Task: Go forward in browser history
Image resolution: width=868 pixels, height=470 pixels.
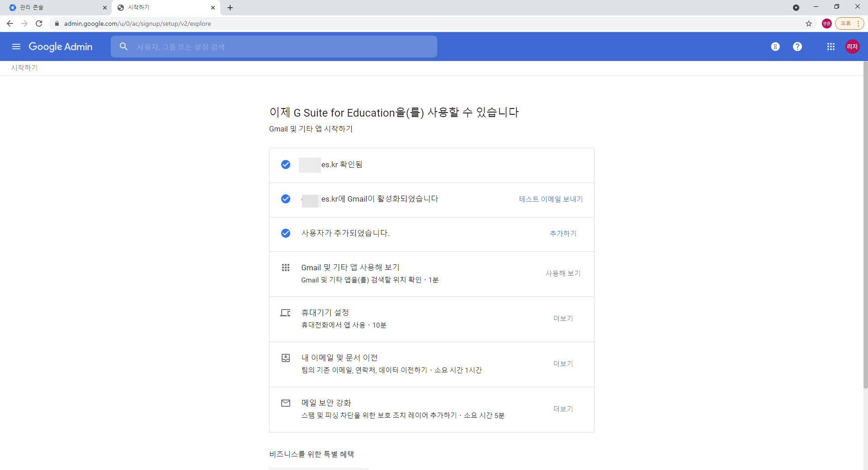Action: tap(24, 23)
